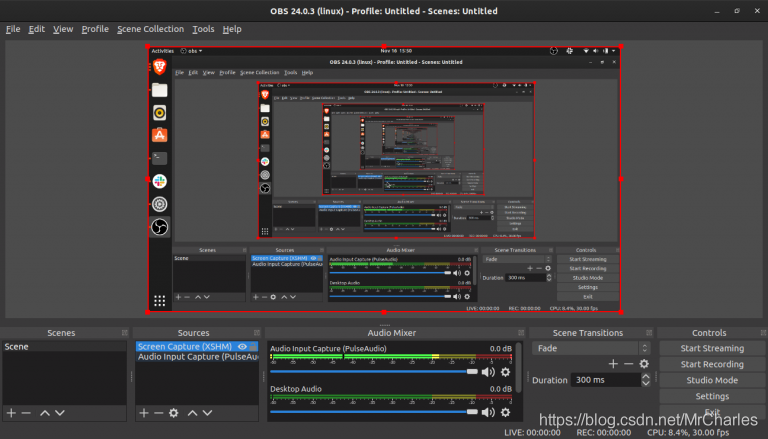Viewport: 768px width, 439px height.
Task: Click OBS icon in previewed dock
Action: [159, 227]
